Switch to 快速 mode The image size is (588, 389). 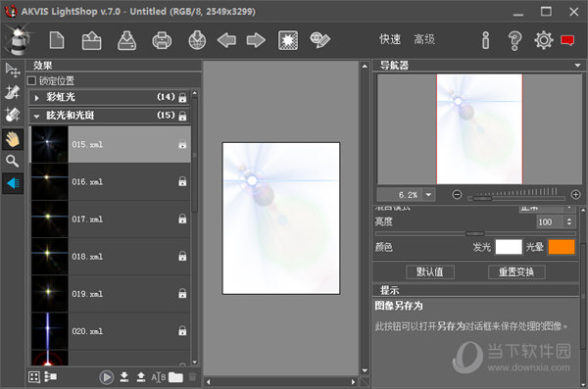pos(390,39)
